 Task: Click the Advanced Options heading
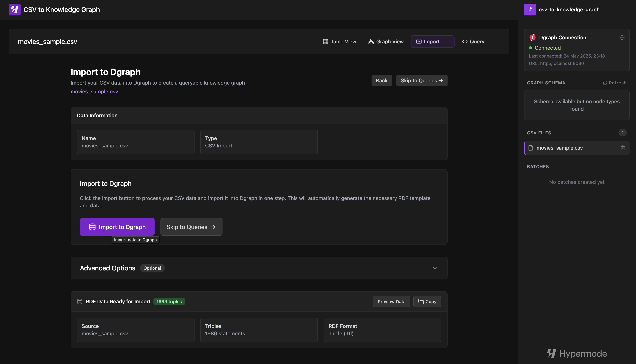click(x=107, y=268)
